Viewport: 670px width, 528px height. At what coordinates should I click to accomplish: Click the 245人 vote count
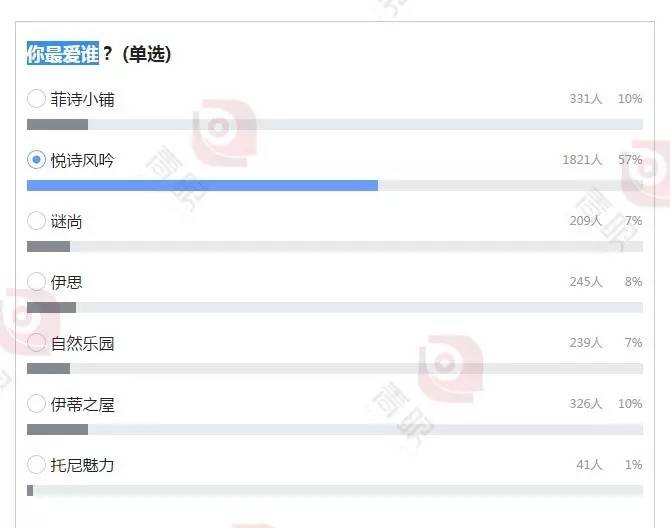585,282
